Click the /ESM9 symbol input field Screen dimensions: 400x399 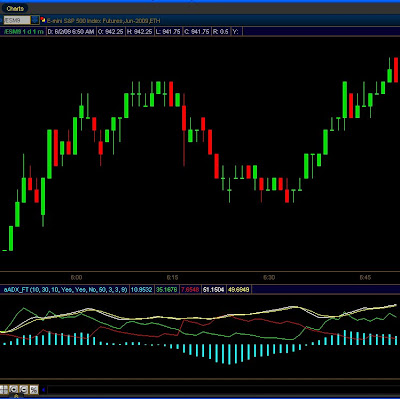[x=17, y=20]
